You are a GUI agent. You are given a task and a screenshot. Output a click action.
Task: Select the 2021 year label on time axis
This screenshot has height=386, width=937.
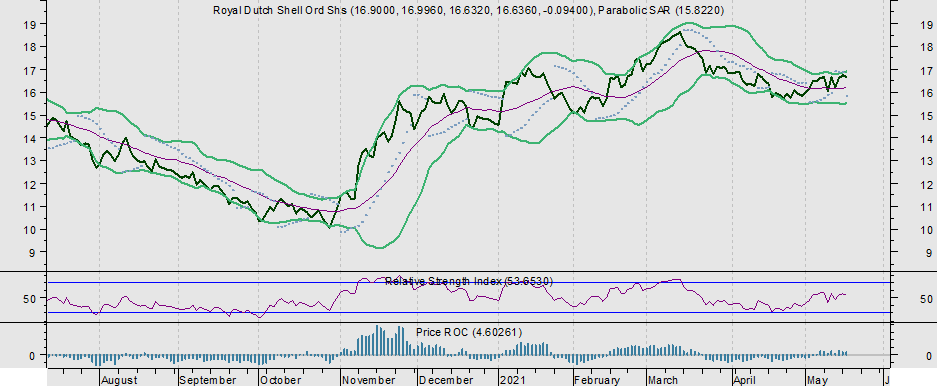[x=512, y=381]
